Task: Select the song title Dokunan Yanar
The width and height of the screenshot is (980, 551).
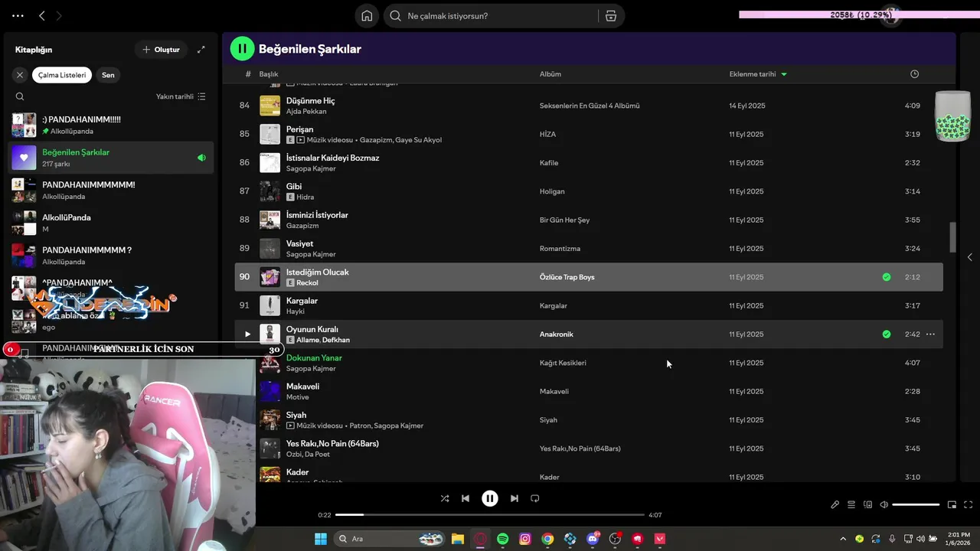Action: [x=314, y=358]
